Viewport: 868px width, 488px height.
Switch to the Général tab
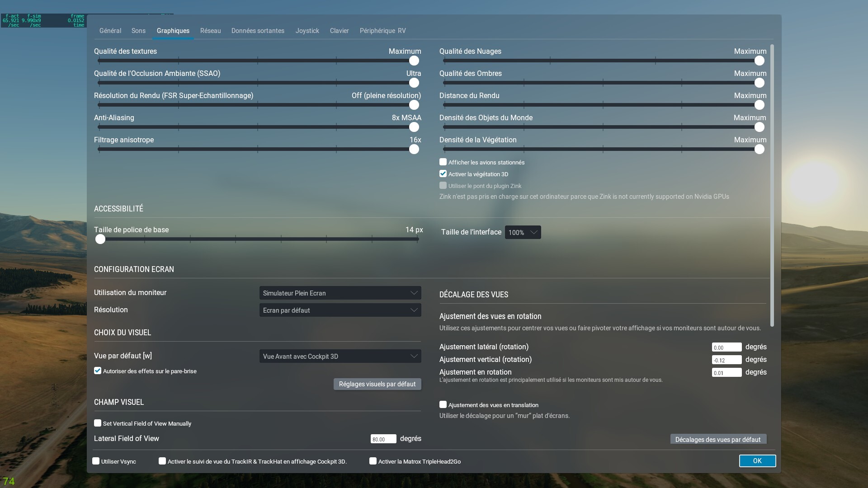(110, 31)
